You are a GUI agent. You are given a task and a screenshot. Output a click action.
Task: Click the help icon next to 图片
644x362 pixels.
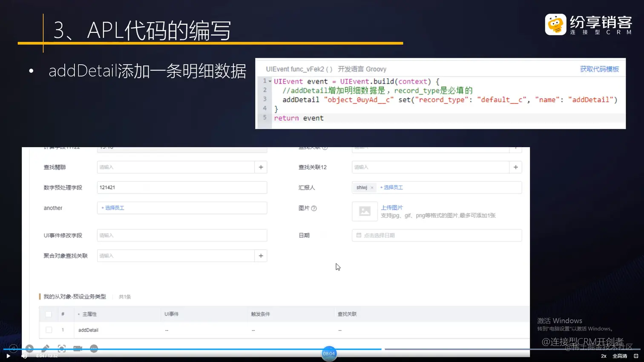click(314, 208)
